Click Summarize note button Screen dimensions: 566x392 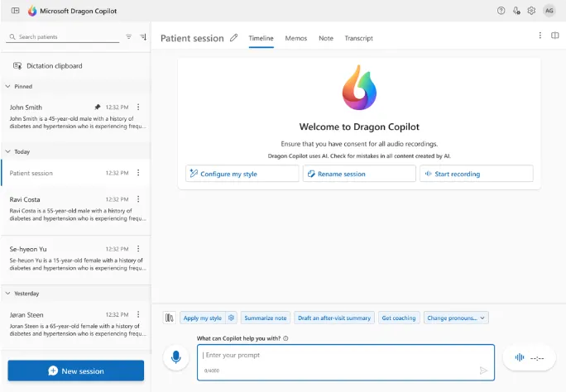pyautogui.click(x=266, y=318)
